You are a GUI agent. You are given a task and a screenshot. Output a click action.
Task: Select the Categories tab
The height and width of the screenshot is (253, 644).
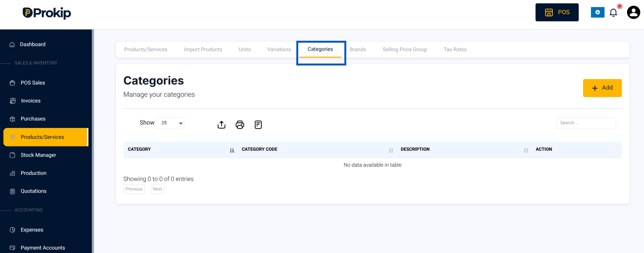click(x=320, y=49)
